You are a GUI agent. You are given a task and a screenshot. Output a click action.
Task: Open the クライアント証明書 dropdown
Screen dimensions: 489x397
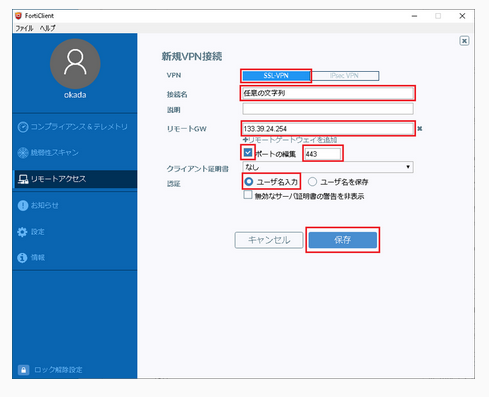pyautogui.click(x=328, y=167)
